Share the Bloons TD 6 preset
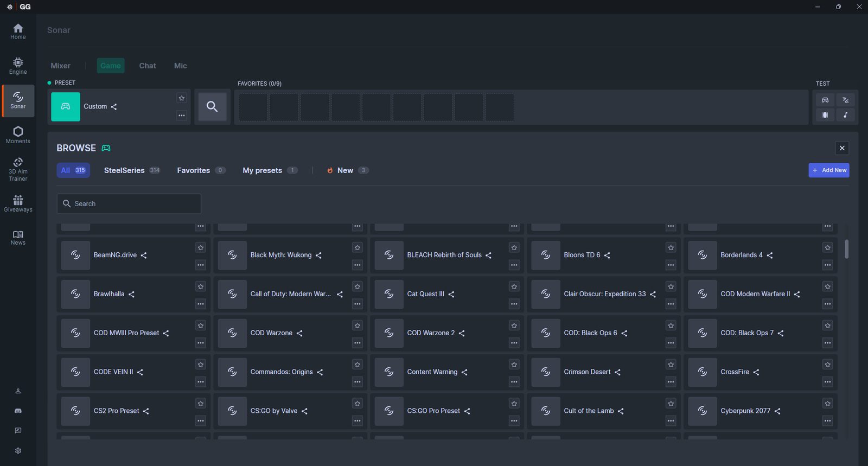The height and width of the screenshot is (466, 868). coord(607,256)
